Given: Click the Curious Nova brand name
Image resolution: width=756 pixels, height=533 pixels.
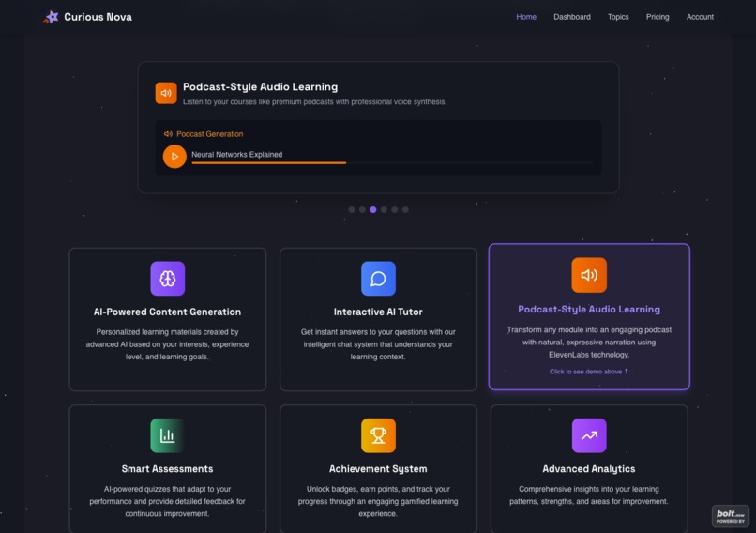Looking at the screenshot, I should click(x=98, y=17).
